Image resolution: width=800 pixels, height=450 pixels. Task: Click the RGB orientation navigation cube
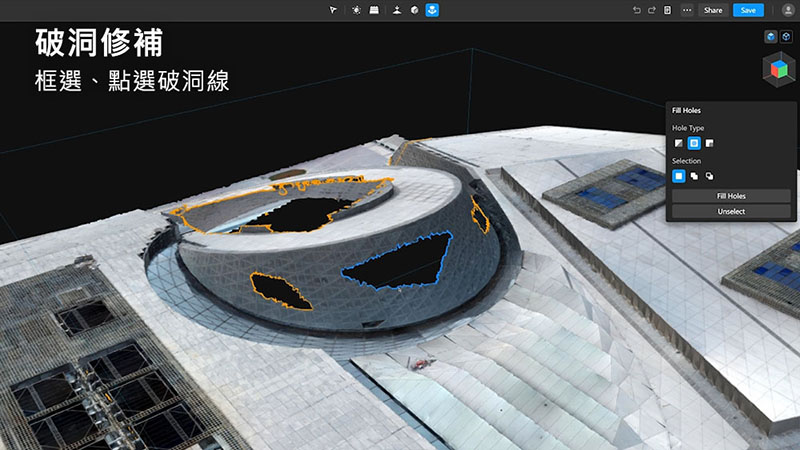click(x=779, y=69)
